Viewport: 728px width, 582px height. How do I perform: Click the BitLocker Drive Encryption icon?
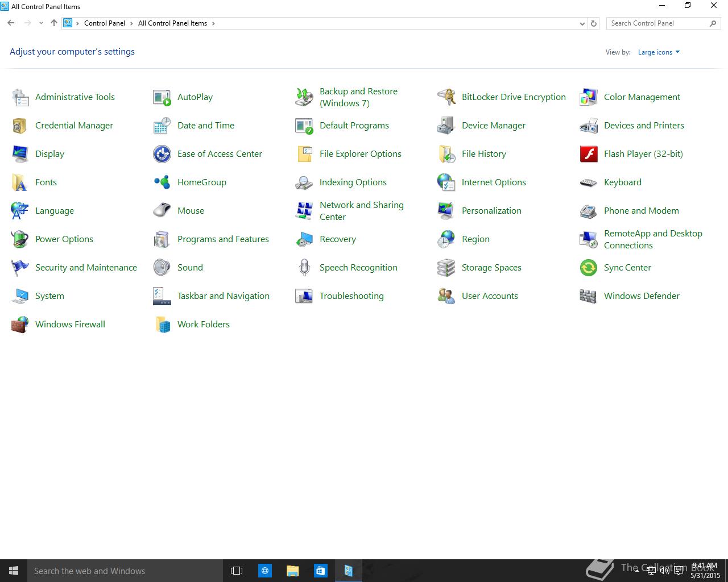pyautogui.click(x=446, y=97)
